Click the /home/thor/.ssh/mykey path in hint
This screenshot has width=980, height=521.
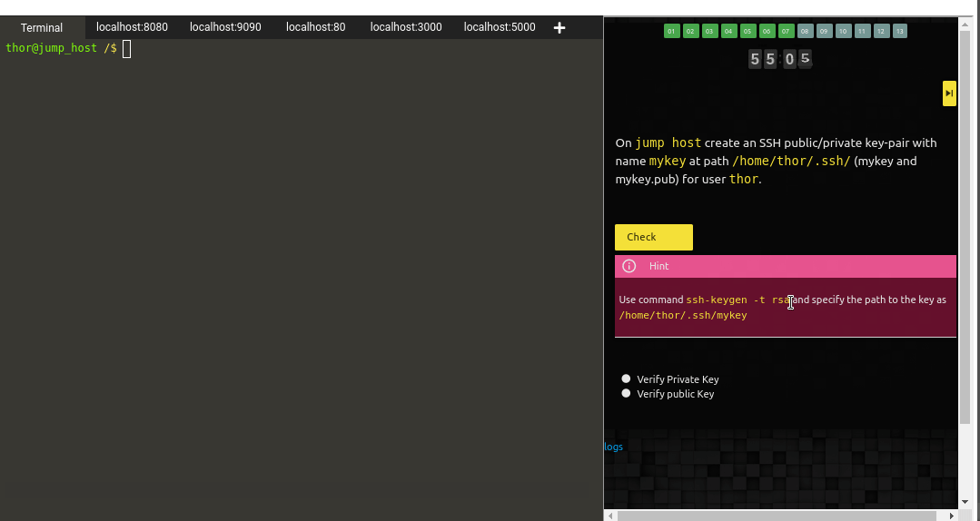[x=683, y=316]
